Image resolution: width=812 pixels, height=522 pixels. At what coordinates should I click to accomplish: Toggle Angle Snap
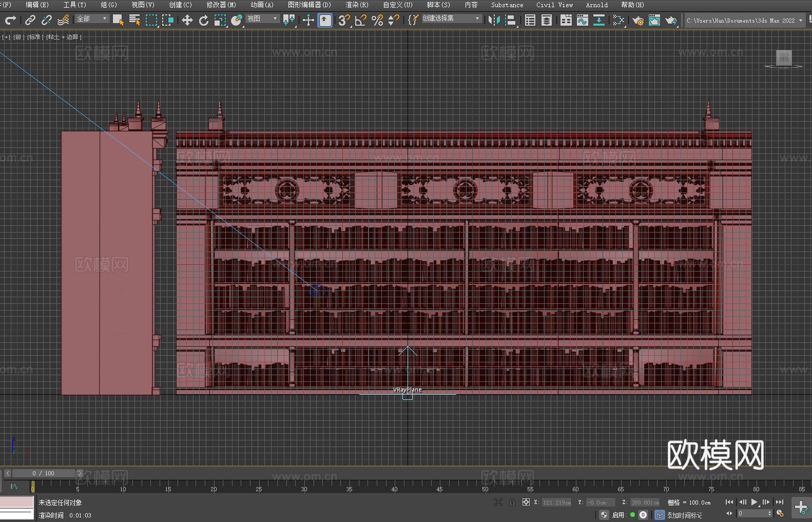coord(361,20)
